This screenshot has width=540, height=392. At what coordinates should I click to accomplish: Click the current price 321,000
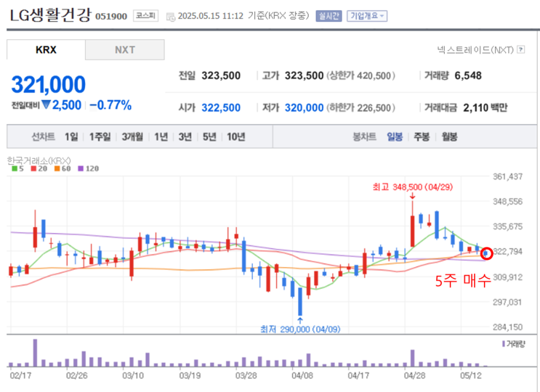point(48,85)
